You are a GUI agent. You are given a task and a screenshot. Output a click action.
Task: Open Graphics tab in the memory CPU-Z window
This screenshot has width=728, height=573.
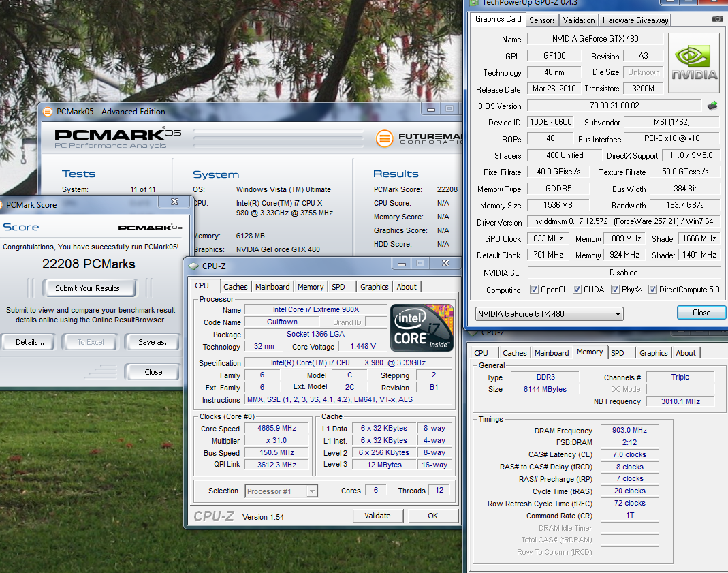point(653,353)
